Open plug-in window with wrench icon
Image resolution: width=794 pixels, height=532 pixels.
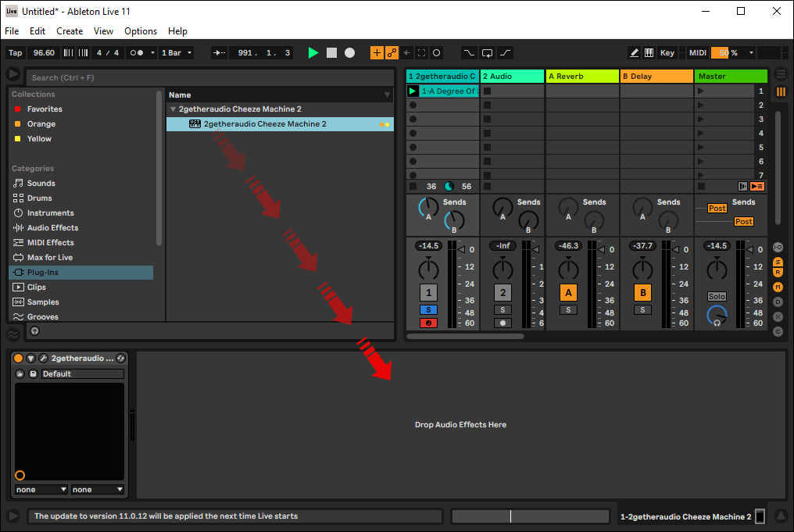[43, 359]
